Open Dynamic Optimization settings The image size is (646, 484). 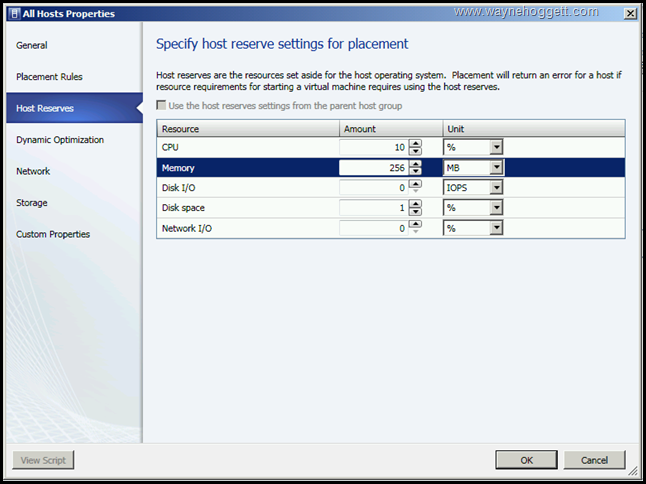click(x=60, y=140)
